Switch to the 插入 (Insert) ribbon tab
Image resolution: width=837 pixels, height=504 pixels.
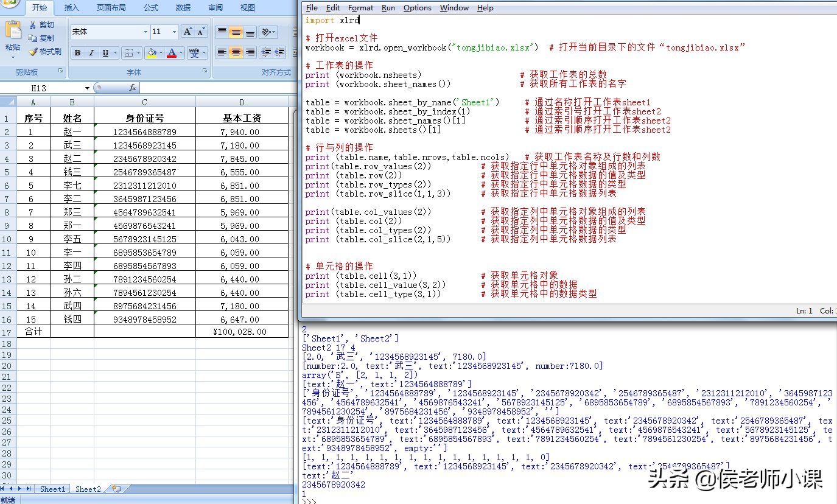(x=71, y=8)
